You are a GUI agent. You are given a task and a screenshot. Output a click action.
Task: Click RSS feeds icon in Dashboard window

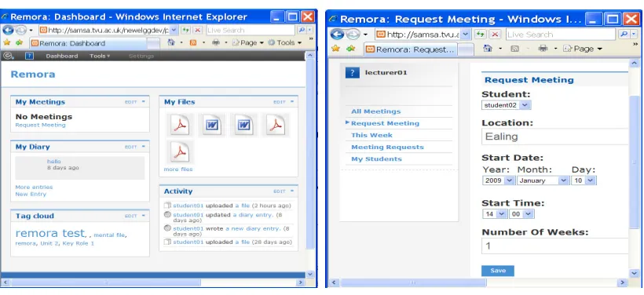[x=193, y=42]
